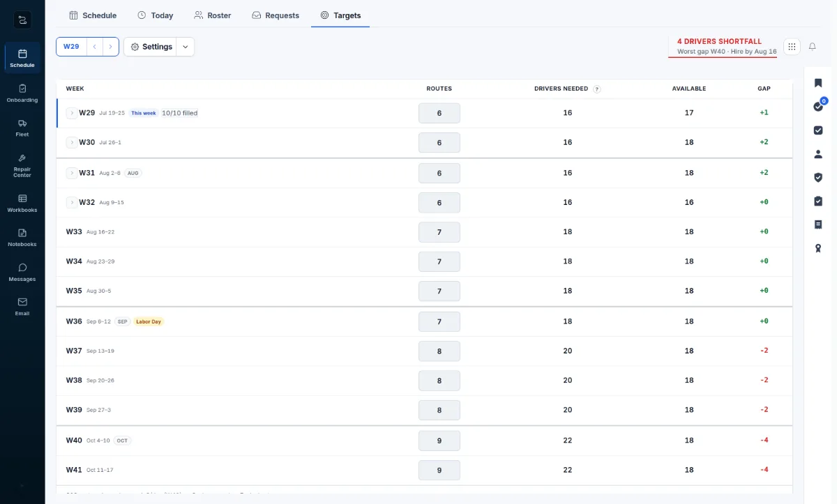Click the ROUTES column header

pyautogui.click(x=439, y=89)
